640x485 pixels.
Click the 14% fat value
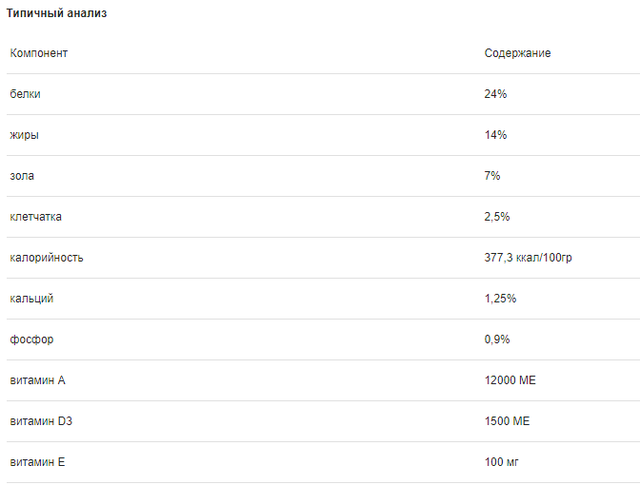pyautogui.click(x=496, y=135)
